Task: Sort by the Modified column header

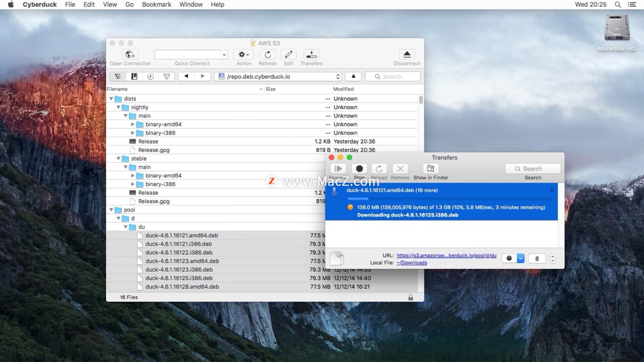Action: 375,89
